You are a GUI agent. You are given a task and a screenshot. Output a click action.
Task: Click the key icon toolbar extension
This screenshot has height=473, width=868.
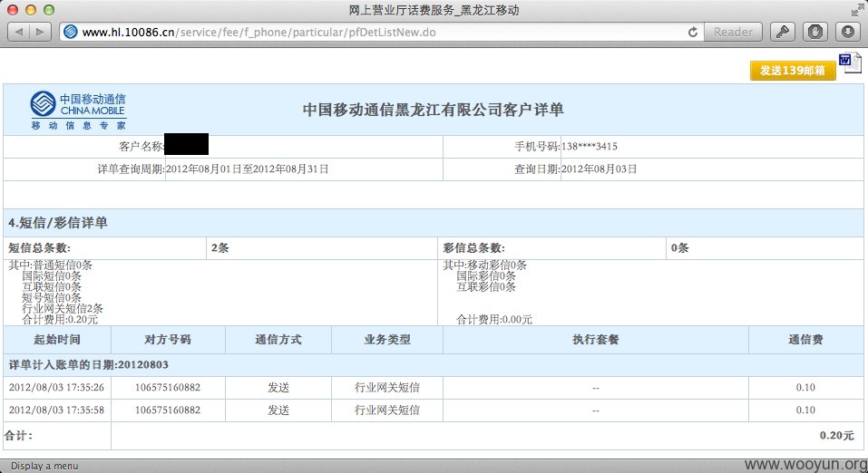[x=782, y=32]
